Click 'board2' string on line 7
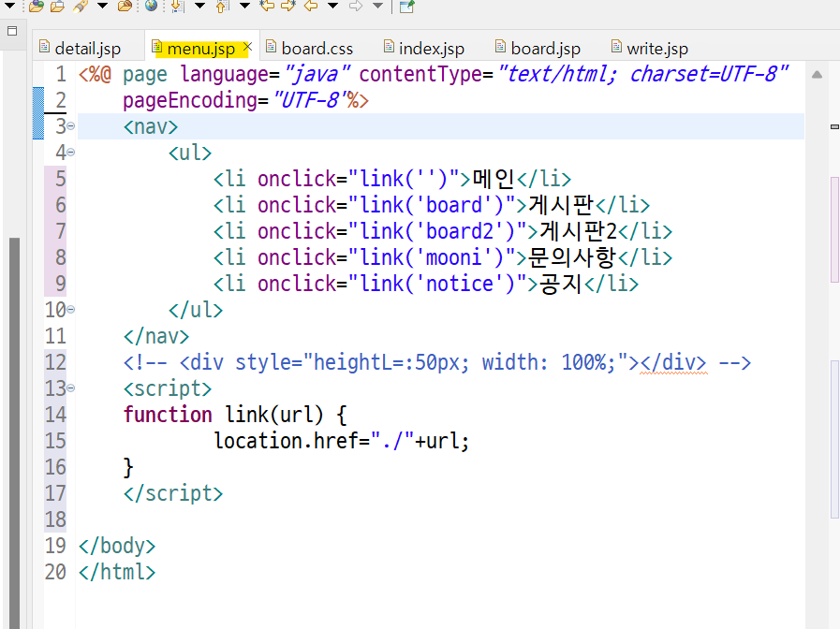Image resolution: width=840 pixels, height=629 pixels. pyautogui.click(x=460, y=231)
